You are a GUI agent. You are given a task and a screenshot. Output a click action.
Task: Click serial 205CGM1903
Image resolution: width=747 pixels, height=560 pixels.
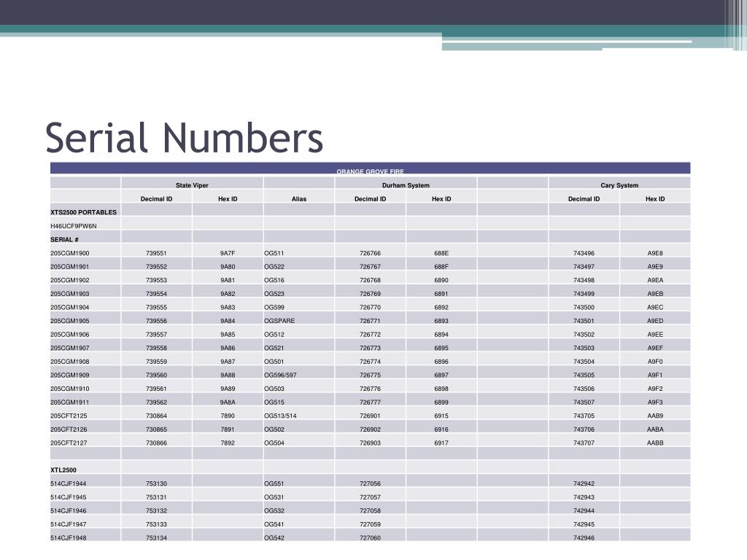pos(69,294)
